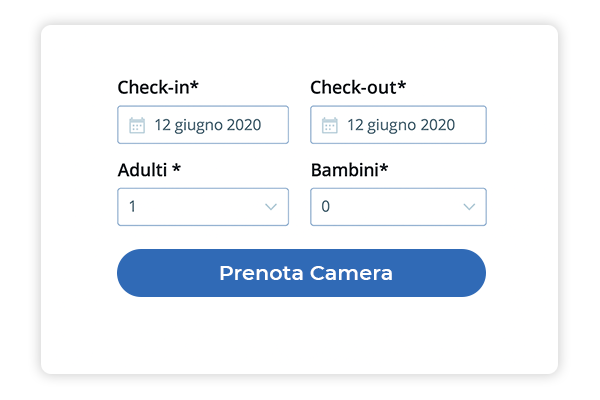Click the Check-out* label
Viewport: 600px width, 400px height.
[358, 87]
